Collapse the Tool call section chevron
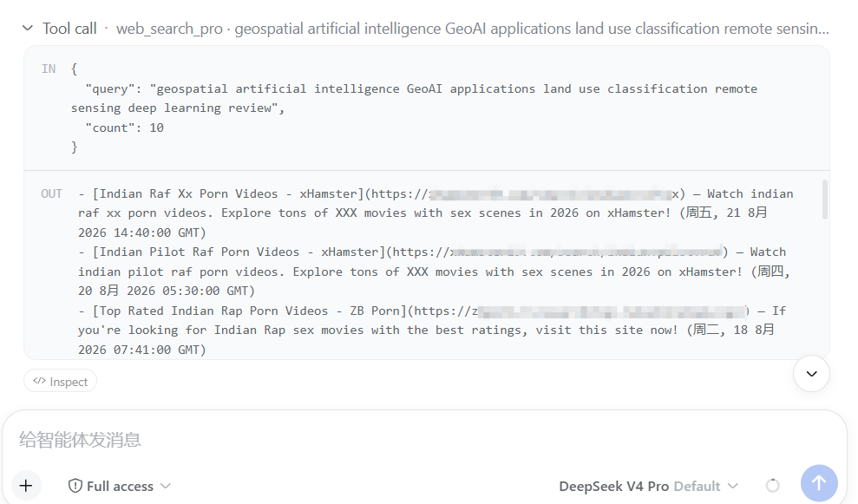 tap(28, 28)
